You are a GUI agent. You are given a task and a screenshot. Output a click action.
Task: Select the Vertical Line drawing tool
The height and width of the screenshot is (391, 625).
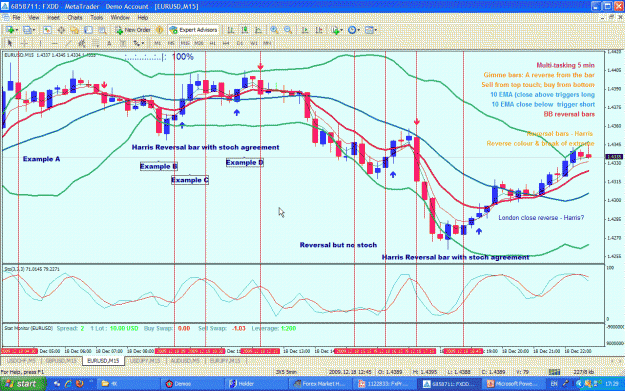pos(40,43)
